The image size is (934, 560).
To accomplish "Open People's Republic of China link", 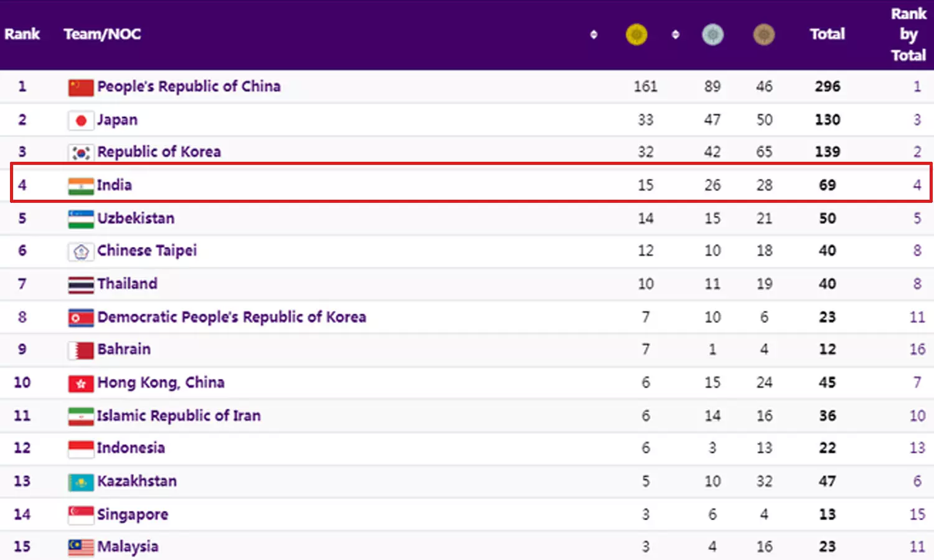I will tap(189, 86).
